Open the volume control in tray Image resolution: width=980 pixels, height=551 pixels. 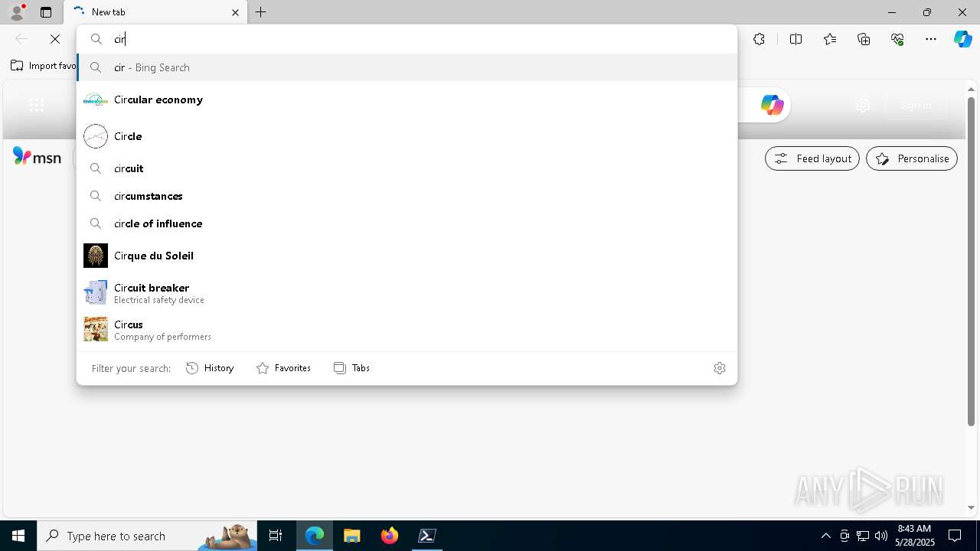[x=880, y=536]
